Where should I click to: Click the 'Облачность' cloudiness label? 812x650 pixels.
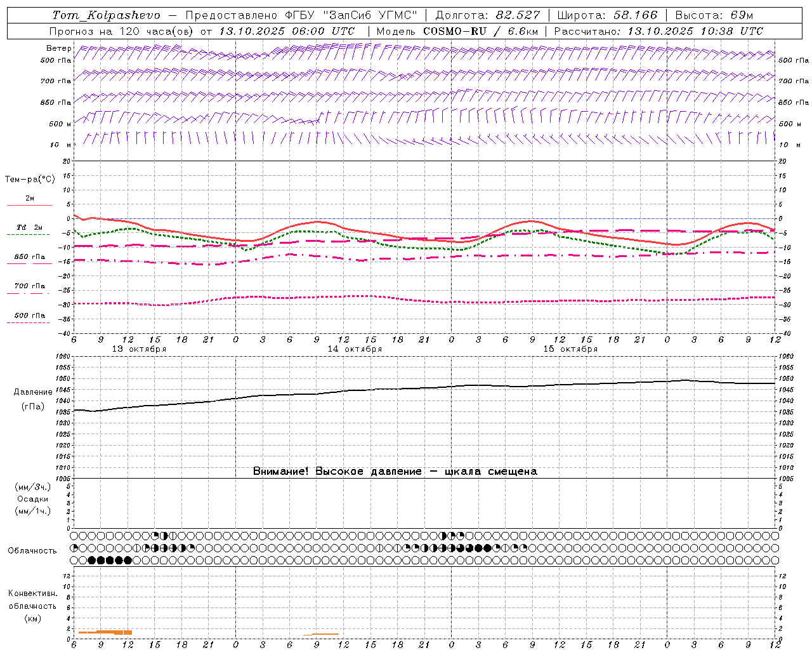coord(32,551)
